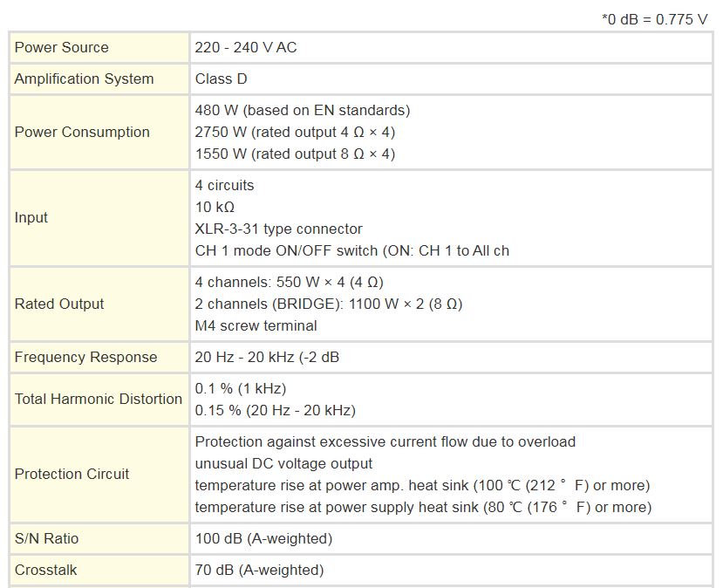Click the "Power Consumption" row label

(x=82, y=132)
